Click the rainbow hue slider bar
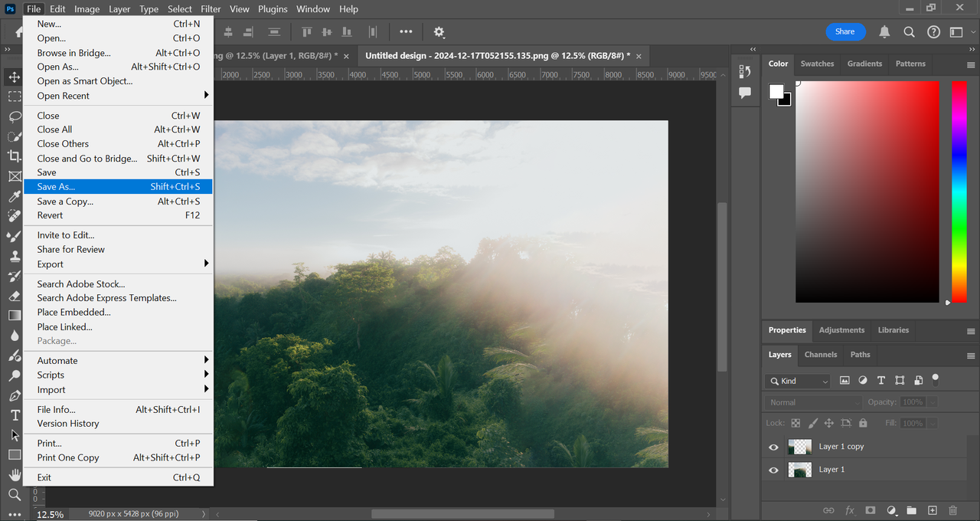Image resolution: width=980 pixels, height=521 pixels. (x=959, y=192)
